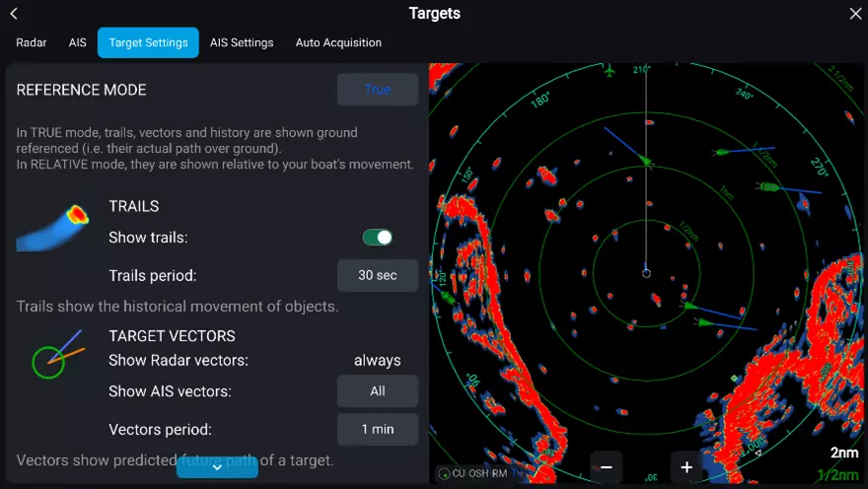This screenshot has width=868, height=489.
Task: Go back using the left arrow
Action: click(14, 14)
